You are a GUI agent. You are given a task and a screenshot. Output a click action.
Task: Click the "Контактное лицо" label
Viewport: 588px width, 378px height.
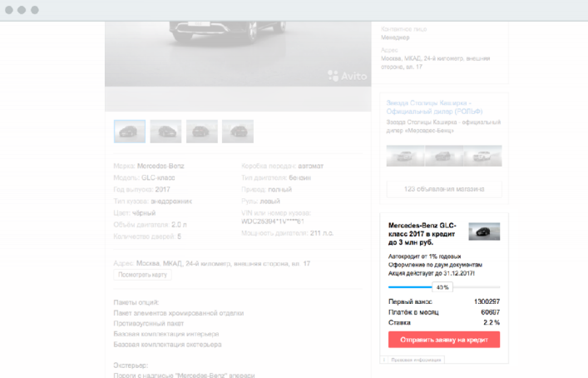click(404, 29)
